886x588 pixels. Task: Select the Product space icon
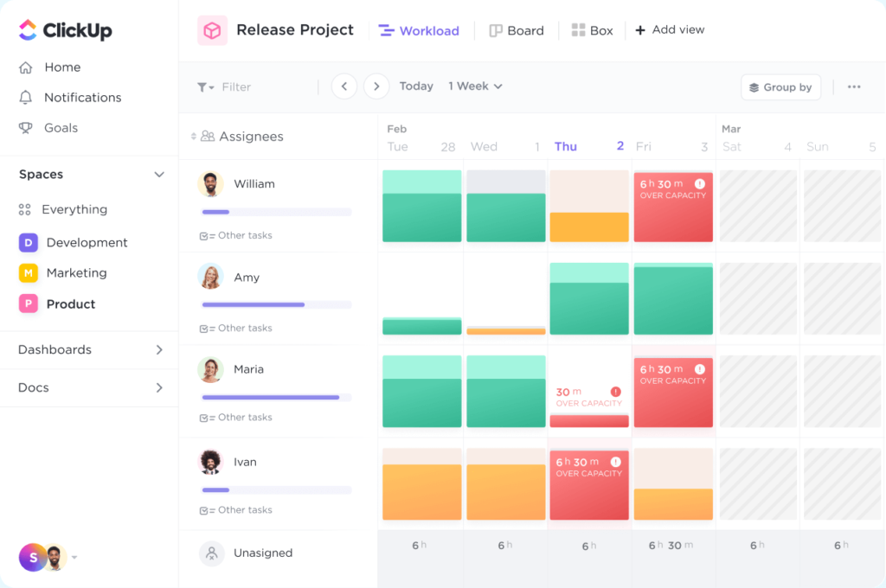27,304
